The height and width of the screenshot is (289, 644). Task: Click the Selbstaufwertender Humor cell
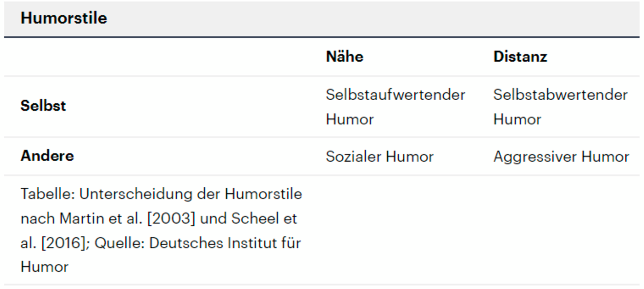(x=395, y=107)
